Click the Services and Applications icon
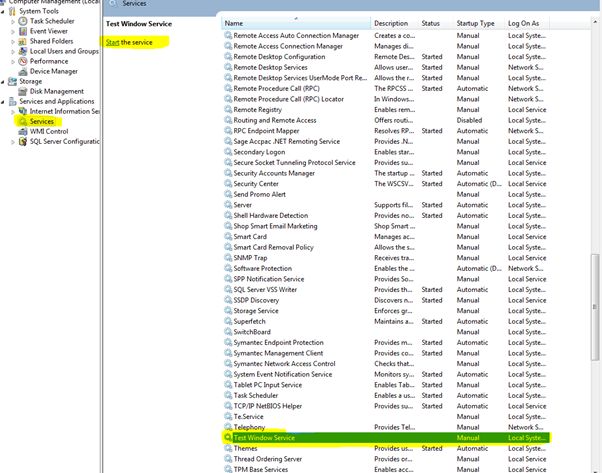Image resolution: width=602 pixels, height=473 pixels. [13, 101]
